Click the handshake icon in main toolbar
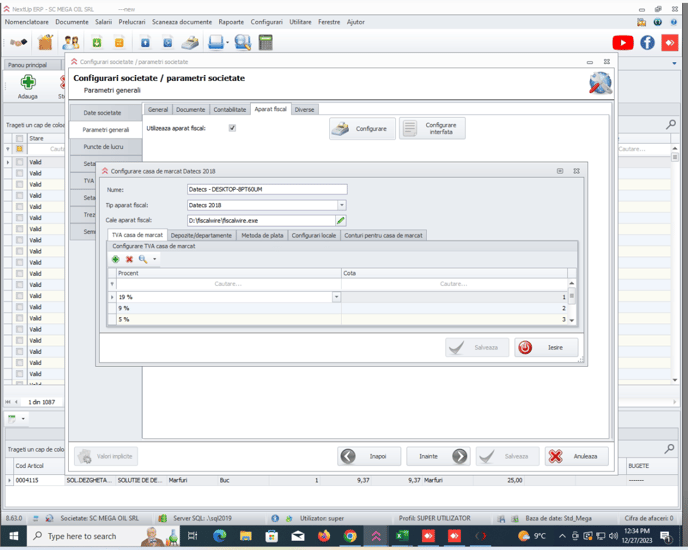Image resolution: width=688 pixels, height=550 pixels. tap(19, 42)
